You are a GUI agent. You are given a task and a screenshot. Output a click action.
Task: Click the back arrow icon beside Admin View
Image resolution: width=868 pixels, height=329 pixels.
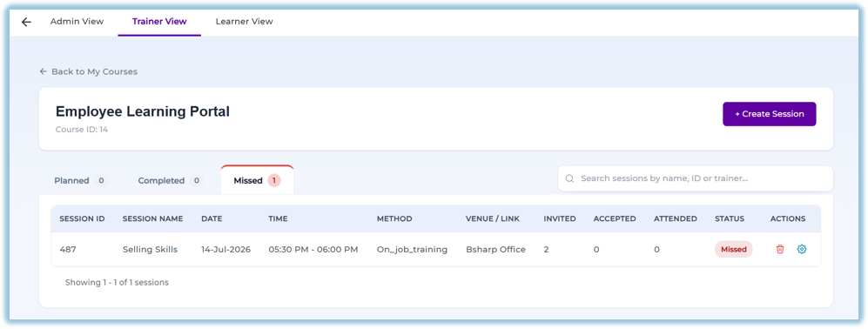point(26,22)
